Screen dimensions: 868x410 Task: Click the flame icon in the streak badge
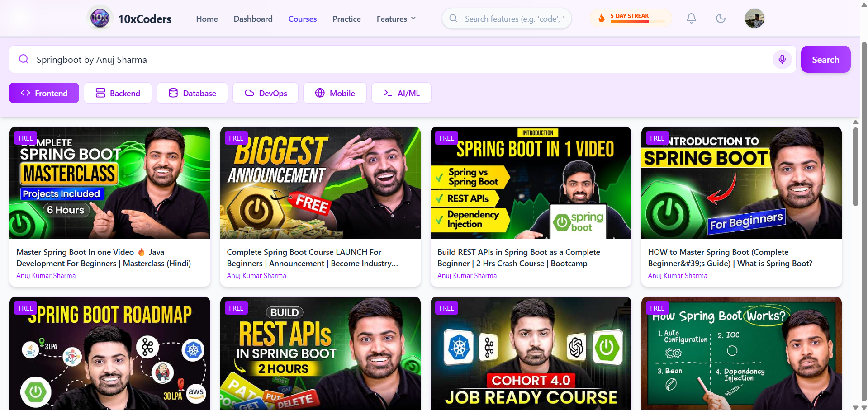[x=602, y=19]
